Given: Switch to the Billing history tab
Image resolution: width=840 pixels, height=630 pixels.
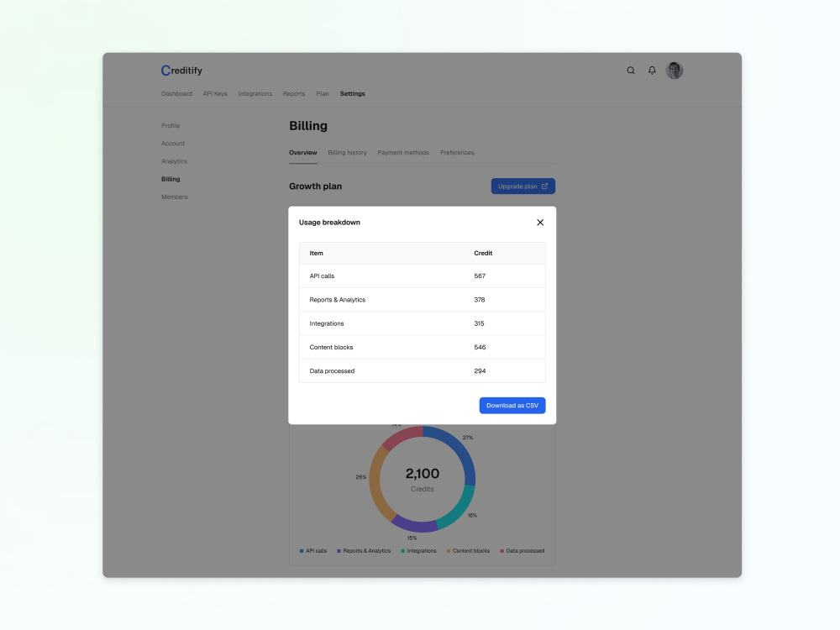Looking at the screenshot, I should tap(347, 153).
